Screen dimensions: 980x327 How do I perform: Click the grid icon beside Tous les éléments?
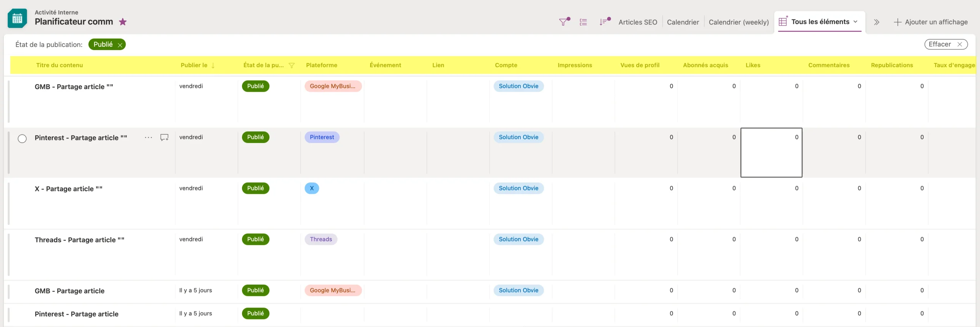point(783,21)
